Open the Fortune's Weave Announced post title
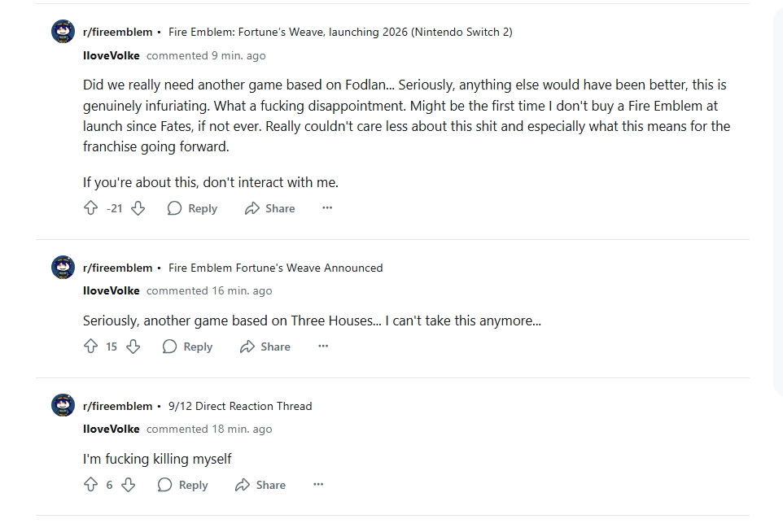 click(x=275, y=268)
